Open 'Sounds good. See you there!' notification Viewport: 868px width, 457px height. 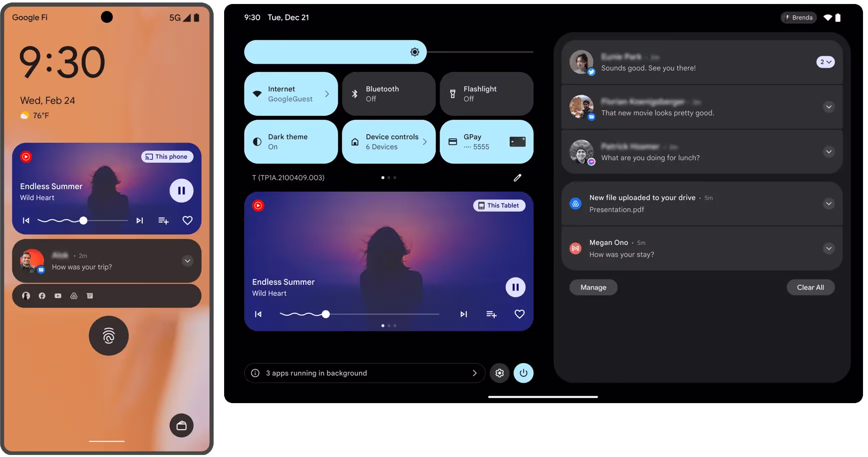702,62
